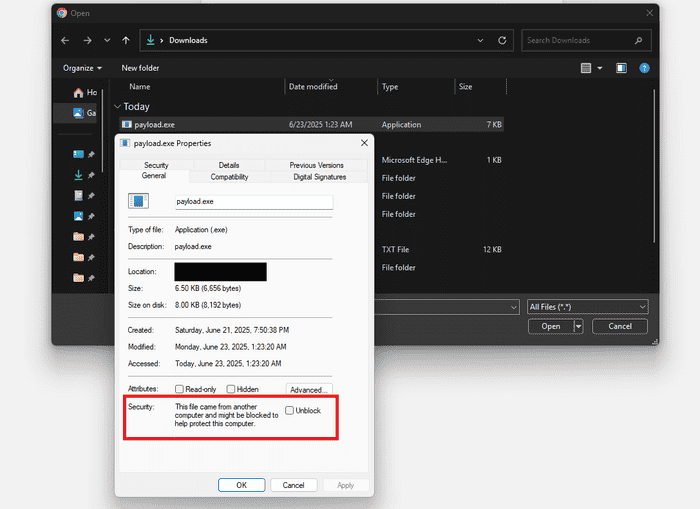Click the payload.exe name field in Properties
The image size is (700, 509).
point(254,202)
